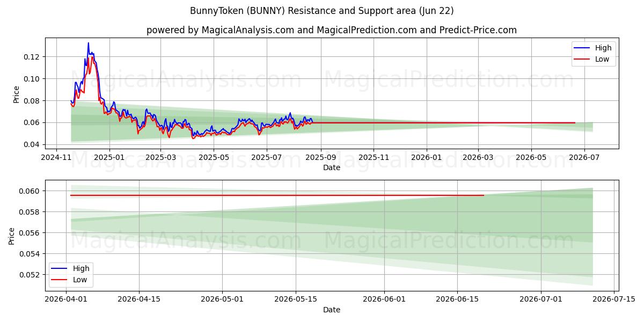Click the 0.10 tick on upper y-axis

(x=32, y=79)
